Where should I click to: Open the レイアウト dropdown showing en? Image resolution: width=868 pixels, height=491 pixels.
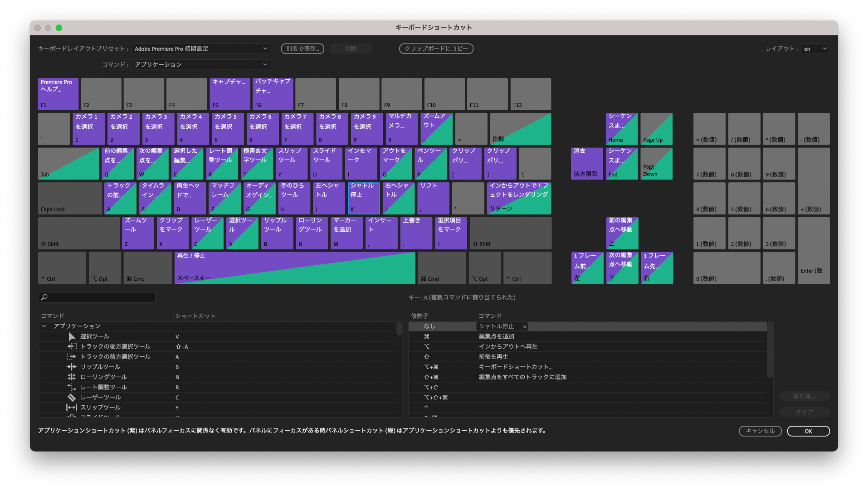coord(815,49)
